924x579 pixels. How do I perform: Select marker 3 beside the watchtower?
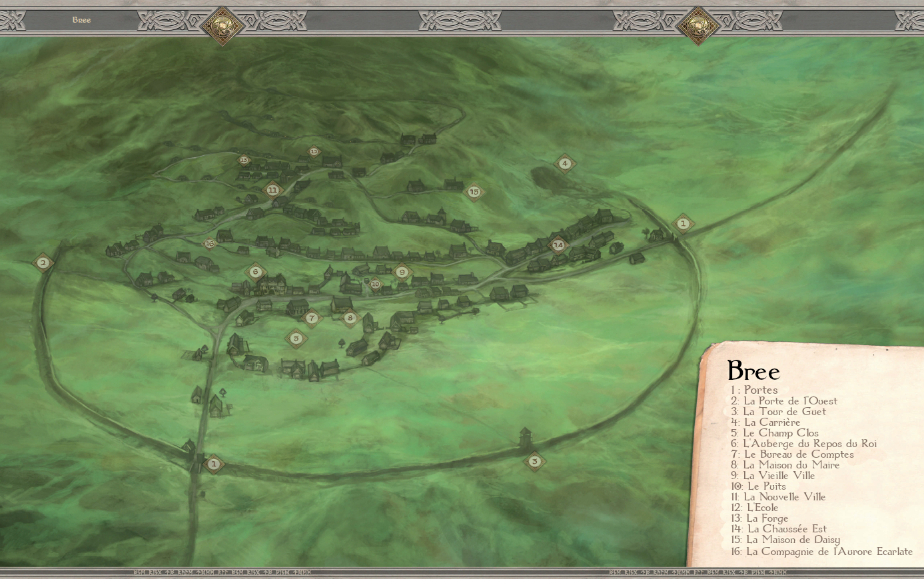pyautogui.click(x=534, y=461)
